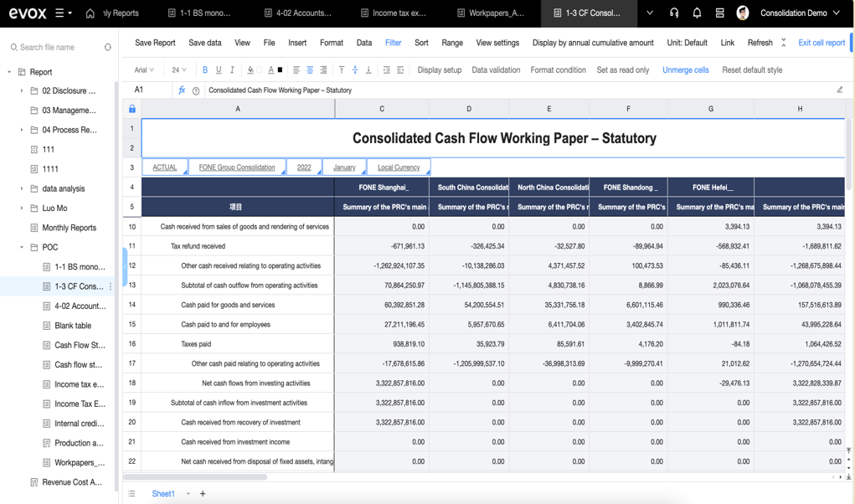Align cell content to bottom
Screen dimensions: 855x504
click(368, 69)
